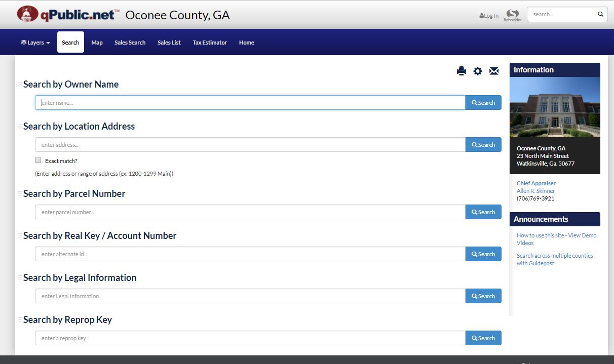Open the Layers dropdown menu
614x364 pixels.
35,43
